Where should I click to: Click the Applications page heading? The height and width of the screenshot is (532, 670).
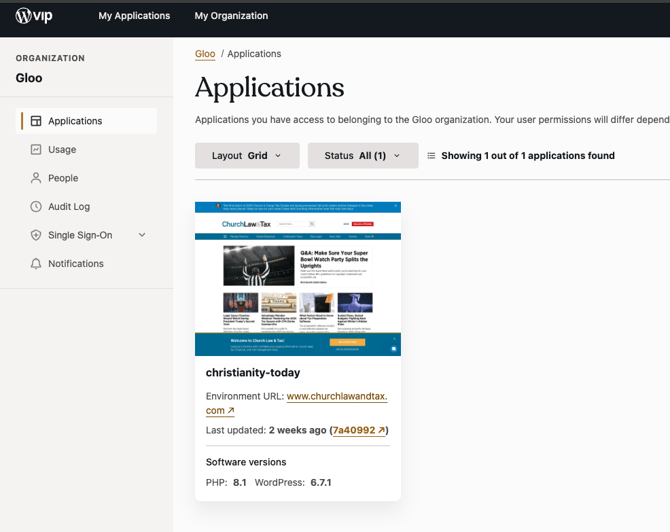point(270,88)
